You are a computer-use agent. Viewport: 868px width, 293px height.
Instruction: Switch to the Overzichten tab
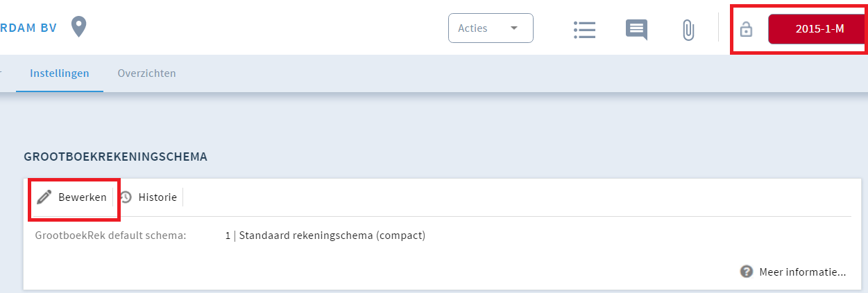[146, 73]
